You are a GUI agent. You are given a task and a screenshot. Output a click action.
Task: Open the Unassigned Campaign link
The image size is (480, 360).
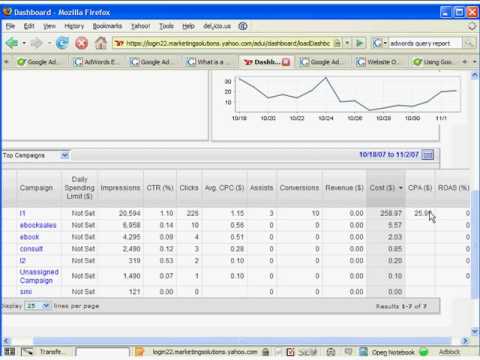click(x=39, y=276)
